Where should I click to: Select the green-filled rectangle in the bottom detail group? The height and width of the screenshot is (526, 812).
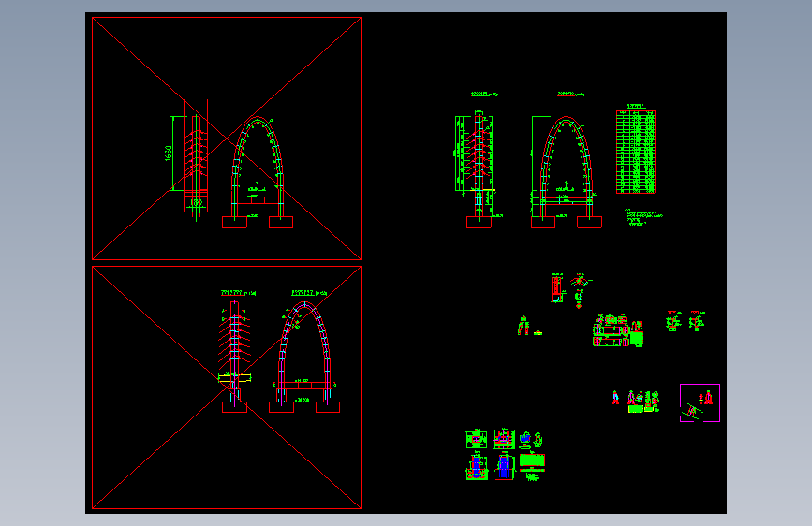pyautogui.click(x=532, y=460)
